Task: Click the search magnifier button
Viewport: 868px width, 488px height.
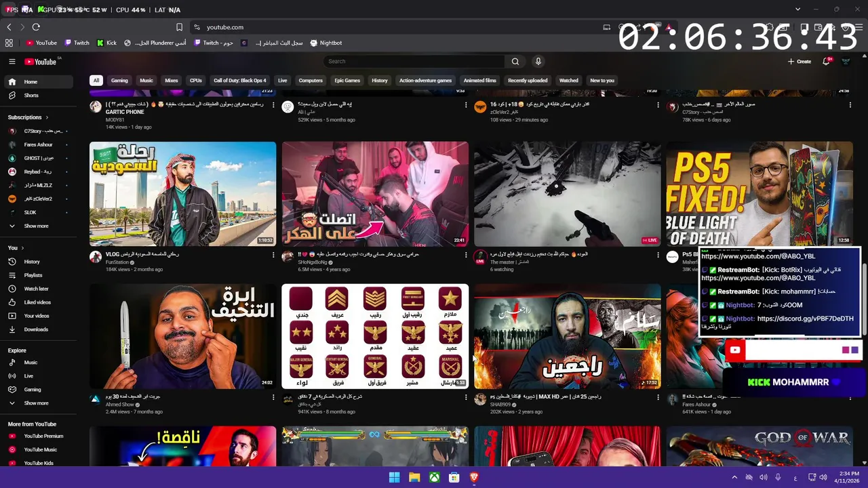Action: 515,62
